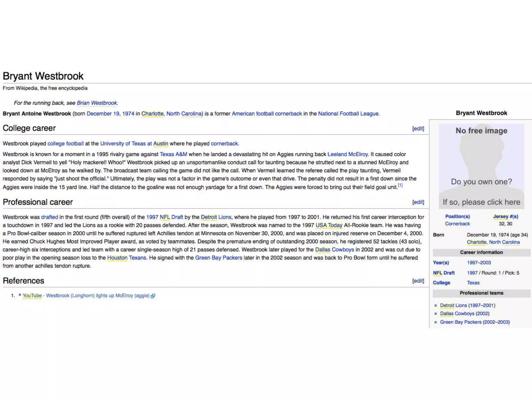Viewport: 532px width, 399px height.
Task: Click the reference back-arrow caret in References
Action: pyautogui.click(x=20, y=295)
